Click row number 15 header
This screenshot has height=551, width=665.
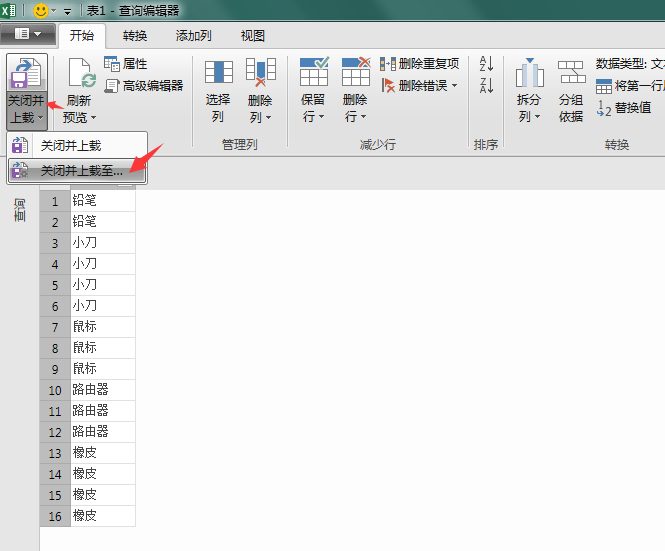pyautogui.click(x=55, y=495)
